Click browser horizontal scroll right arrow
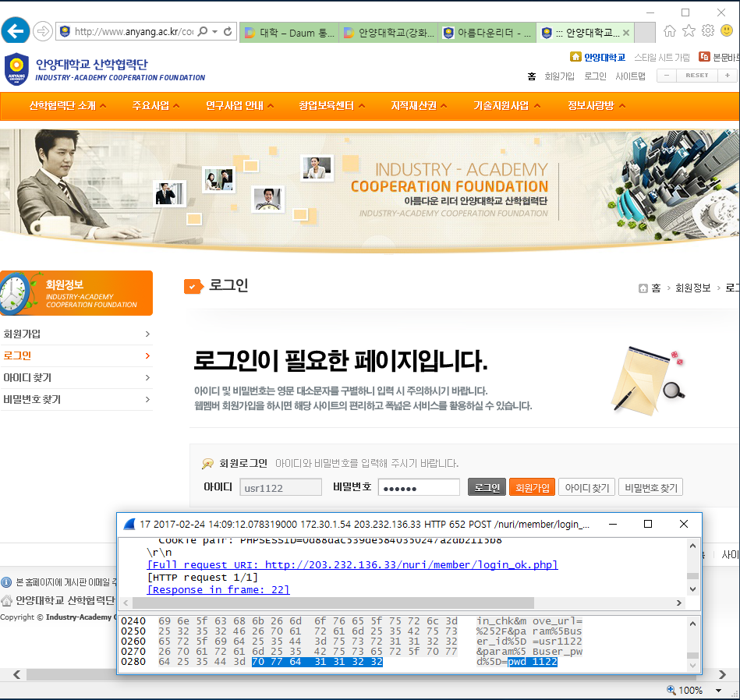 click(x=722, y=674)
